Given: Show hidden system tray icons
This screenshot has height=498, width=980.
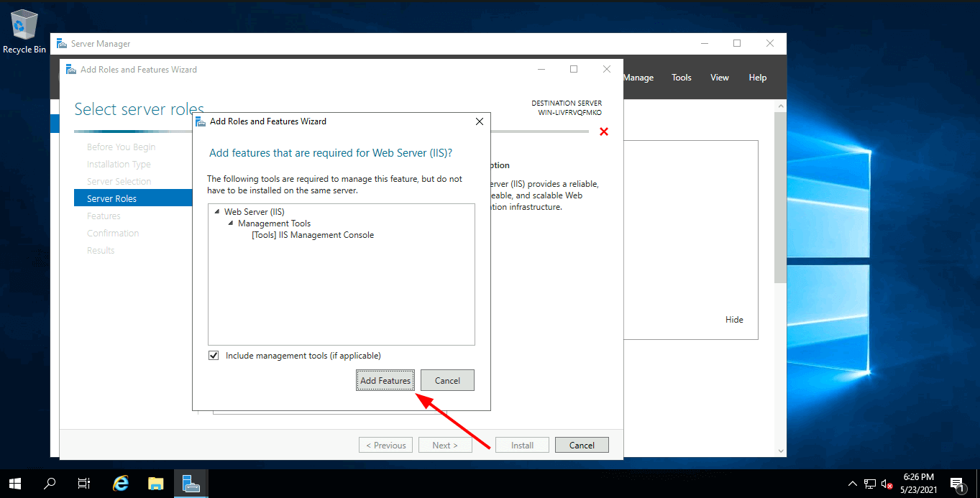Looking at the screenshot, I should click(853, 484).
